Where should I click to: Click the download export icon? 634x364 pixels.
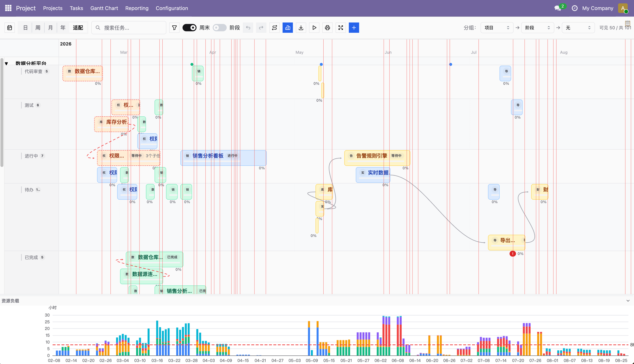pos(301,28)
